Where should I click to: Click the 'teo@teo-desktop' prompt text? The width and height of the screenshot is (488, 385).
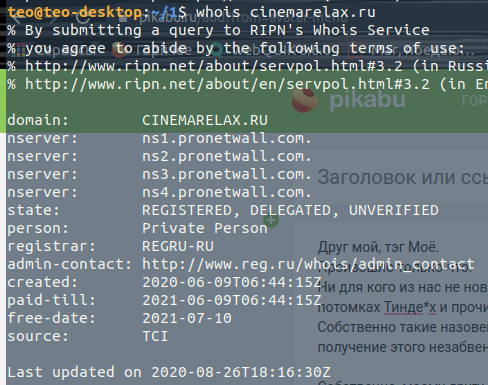pos(75,13)
